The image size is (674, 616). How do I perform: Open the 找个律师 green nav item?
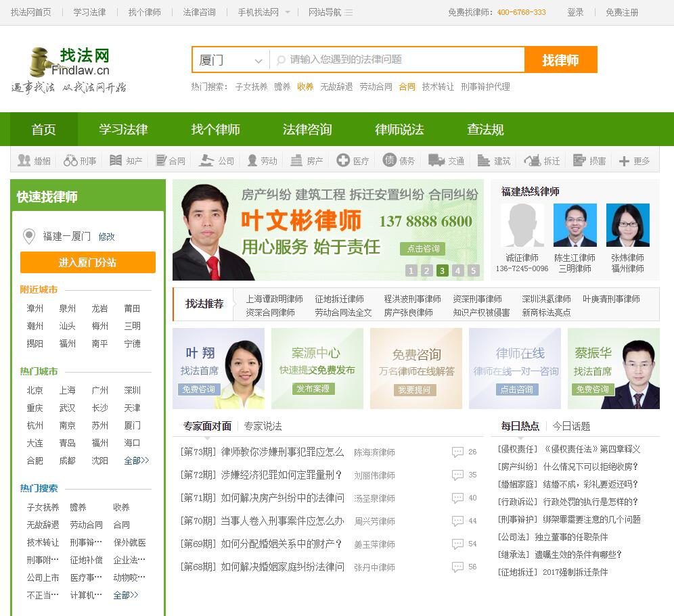click(215, 129)
